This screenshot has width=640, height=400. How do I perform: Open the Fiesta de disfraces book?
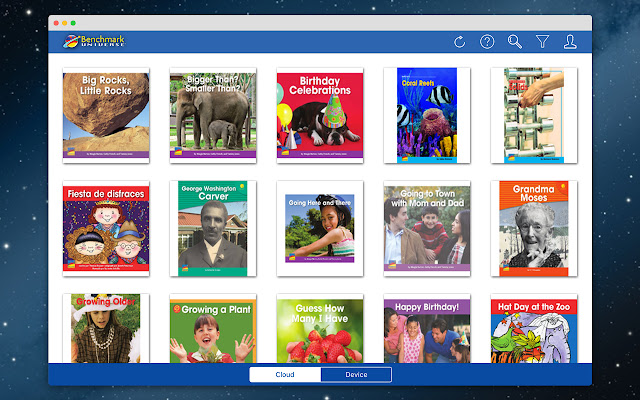coord(106,227)
